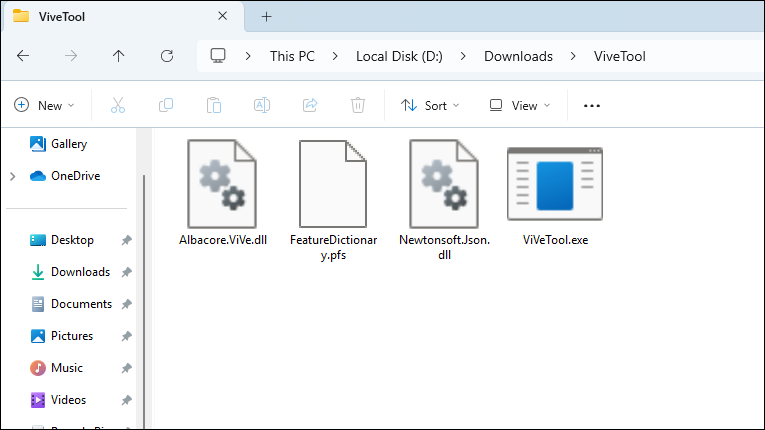Navigate to Downloads in breadcrumb
This screenshot has width=765, height=430.
[x=518, y=56]
